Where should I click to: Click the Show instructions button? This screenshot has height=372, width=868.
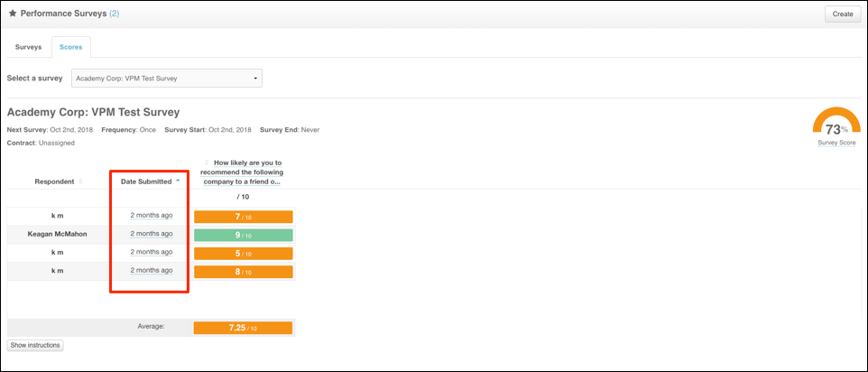[x=35, y=345]
